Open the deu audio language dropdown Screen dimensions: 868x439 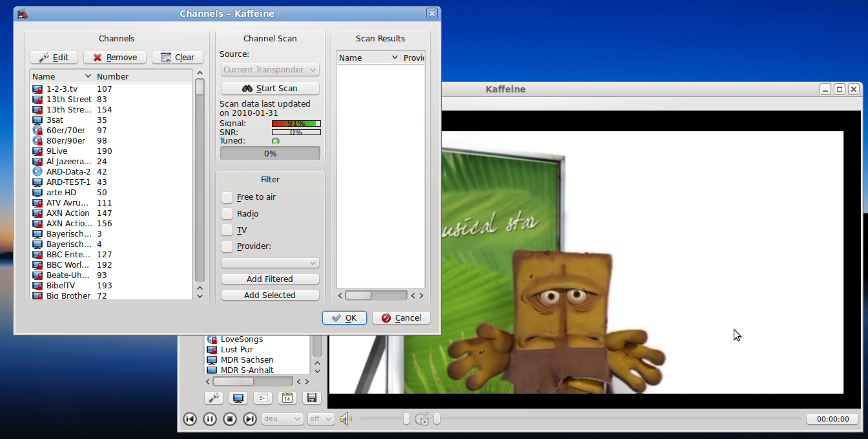pos(283,419)
